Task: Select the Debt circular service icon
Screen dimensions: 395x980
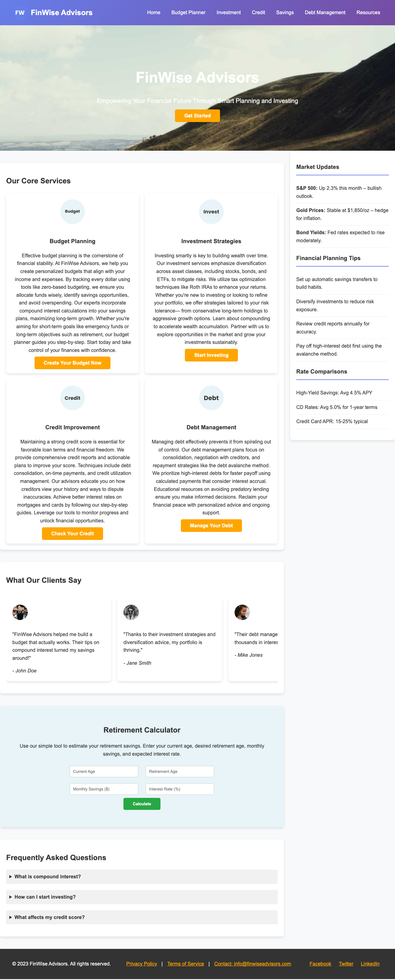Action: [211, 398]
